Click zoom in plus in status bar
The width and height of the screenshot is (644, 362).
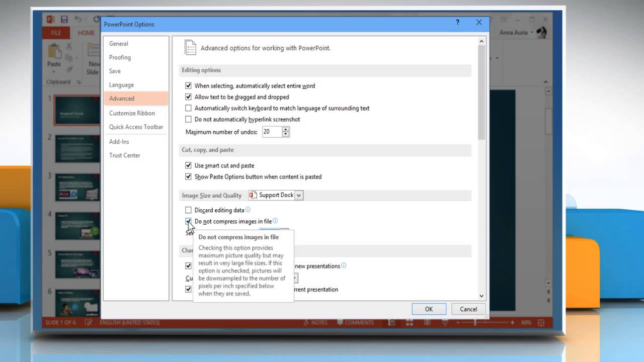click(x=513, y=322)
